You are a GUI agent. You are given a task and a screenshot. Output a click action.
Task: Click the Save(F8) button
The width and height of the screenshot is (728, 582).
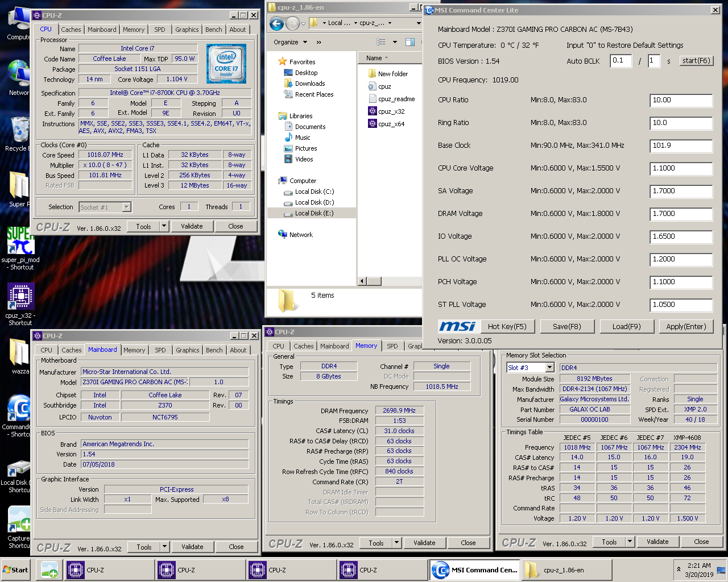pos(567,326)
